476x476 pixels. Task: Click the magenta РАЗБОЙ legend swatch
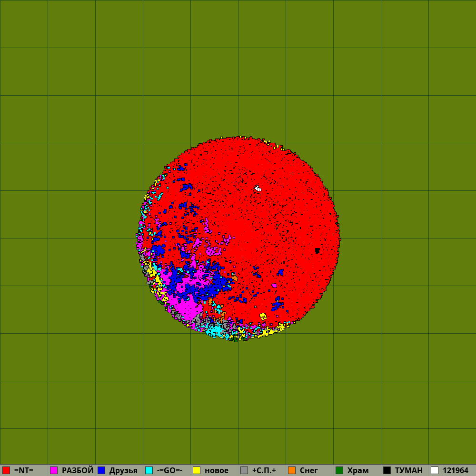coord(54,470)
